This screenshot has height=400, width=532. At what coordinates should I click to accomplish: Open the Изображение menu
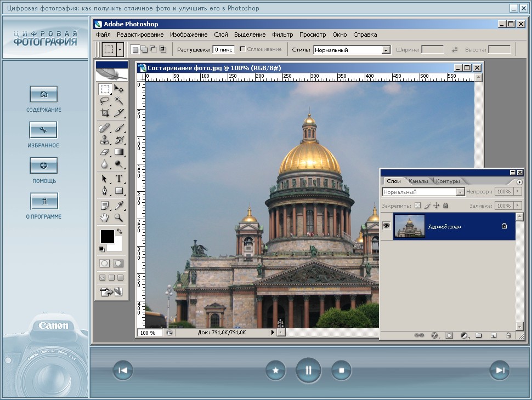[x=189, y=35]
